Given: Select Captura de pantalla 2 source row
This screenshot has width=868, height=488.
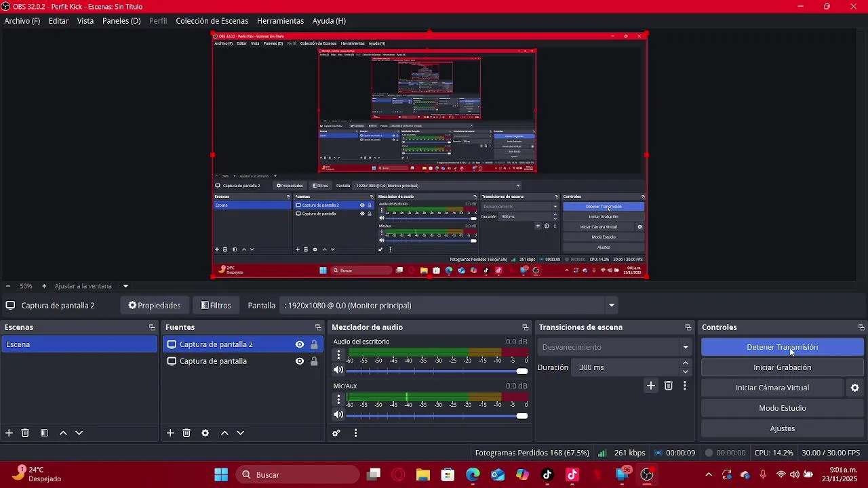Looking at the screenshot, I should pyautogui.click(x=243, y=344).
